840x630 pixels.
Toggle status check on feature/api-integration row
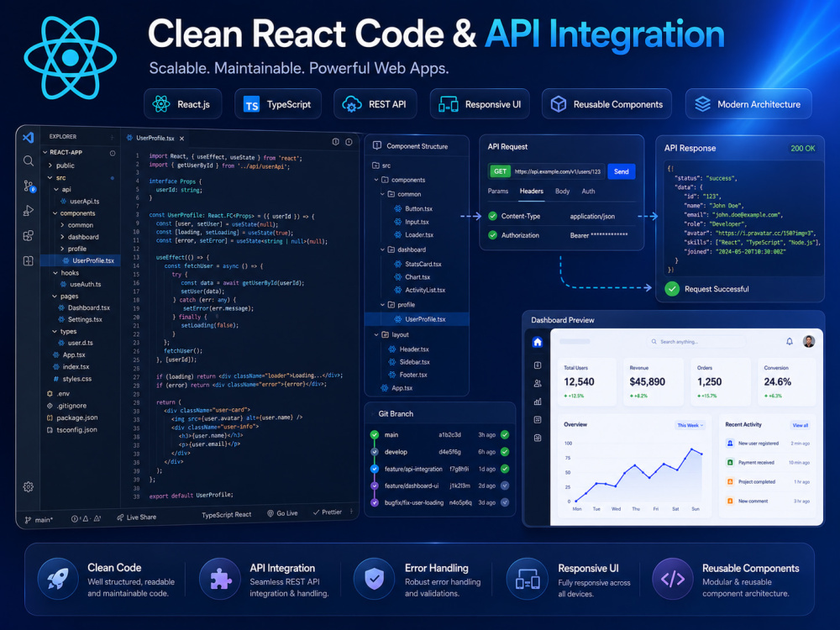point(505,469)
